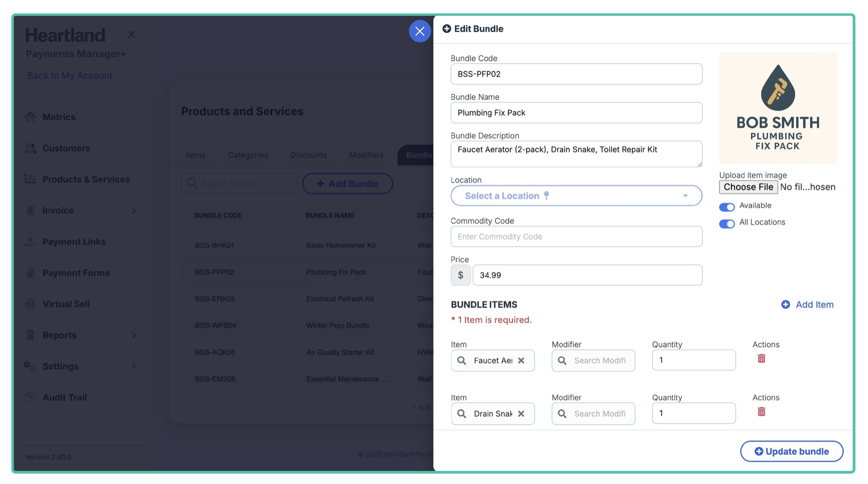This screenshot has width=868, height=484.
Task: Collapse sidebar with X next to Heartland
Action: coord(131,35)
